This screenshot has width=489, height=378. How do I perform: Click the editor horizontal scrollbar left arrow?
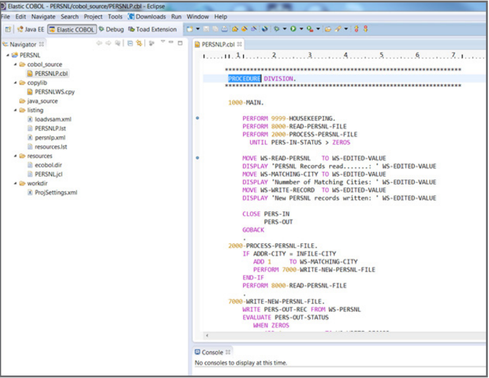coord(207,335)
